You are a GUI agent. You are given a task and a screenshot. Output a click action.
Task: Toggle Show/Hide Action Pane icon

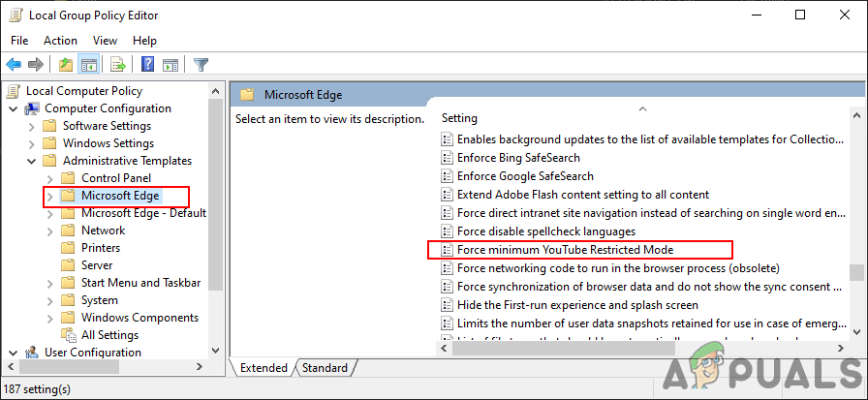[170, 65]
